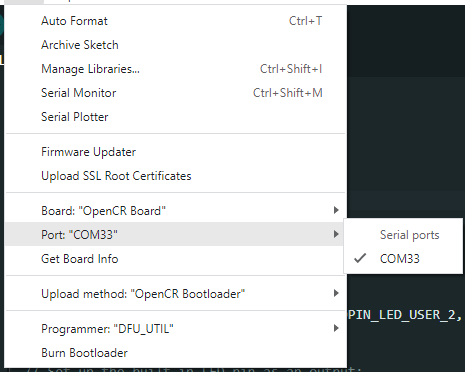Click the arrow beside Port "COM33"
This screenshot has height=372, width=465.
click(x=336, y=234)
